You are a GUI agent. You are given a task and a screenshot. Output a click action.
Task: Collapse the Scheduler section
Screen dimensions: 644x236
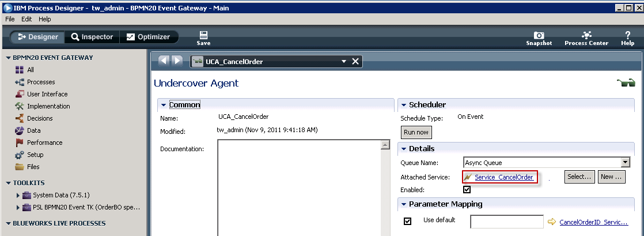[403, 105]
